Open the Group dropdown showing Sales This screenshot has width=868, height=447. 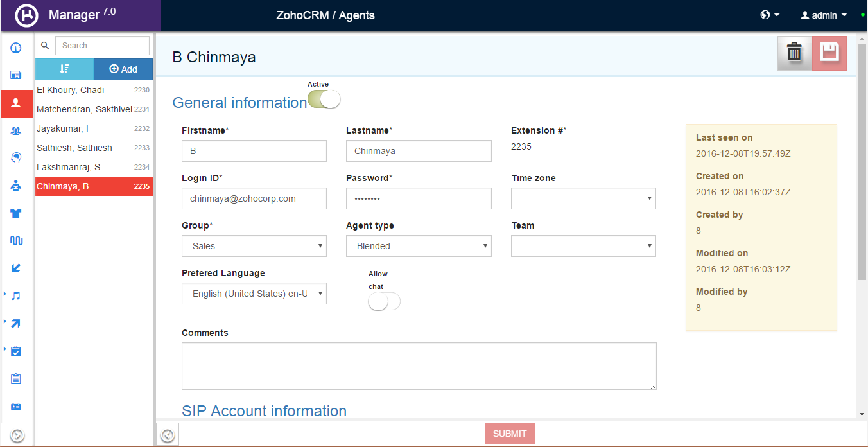point(254,246)
